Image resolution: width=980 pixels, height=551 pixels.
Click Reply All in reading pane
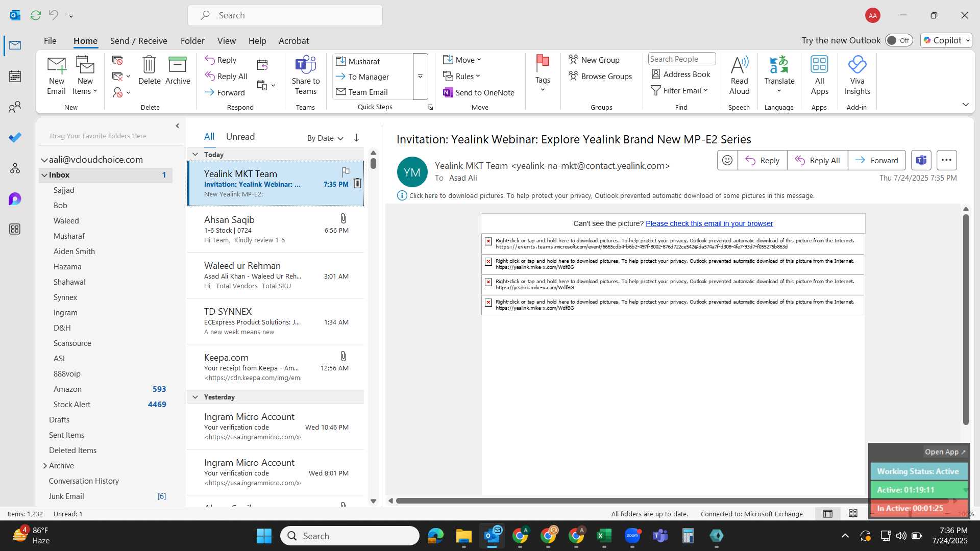pos(817,160)
